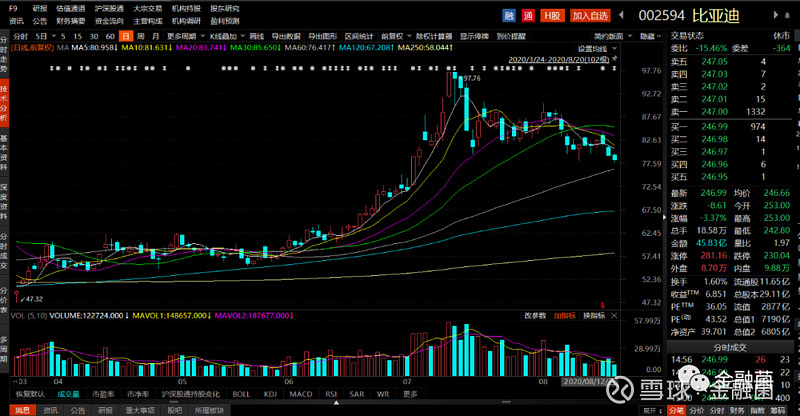This screenshot has height=416, width=800.
Task: Open 除权计算器 calculator
Action: point(434,36)
